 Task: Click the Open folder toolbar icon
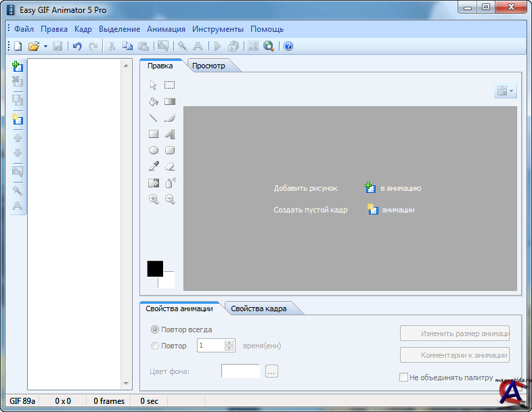tap(34, 46)
